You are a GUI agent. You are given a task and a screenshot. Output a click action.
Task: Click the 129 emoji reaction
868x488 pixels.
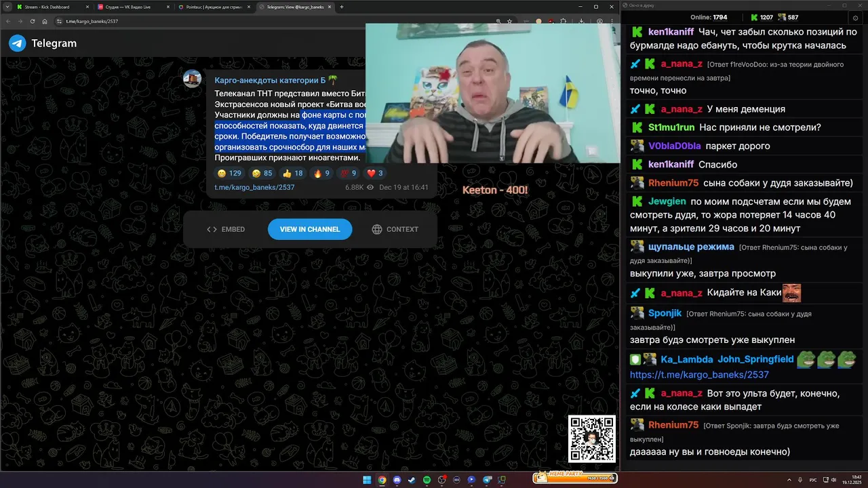coord(230,174)
